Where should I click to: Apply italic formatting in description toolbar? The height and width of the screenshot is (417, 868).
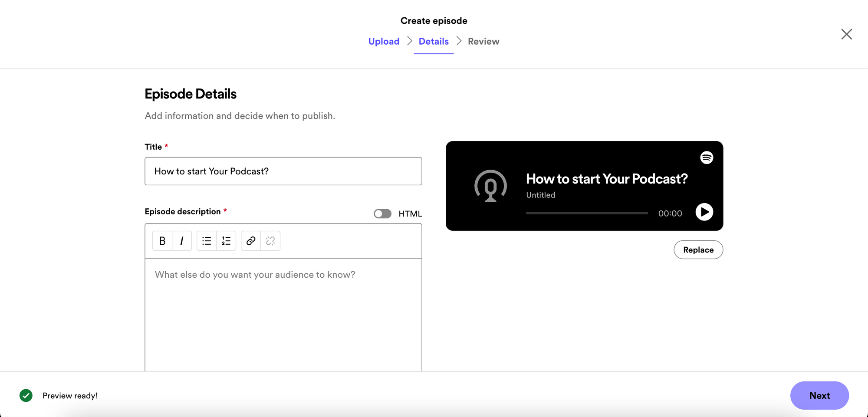click(x=182, y=241)
